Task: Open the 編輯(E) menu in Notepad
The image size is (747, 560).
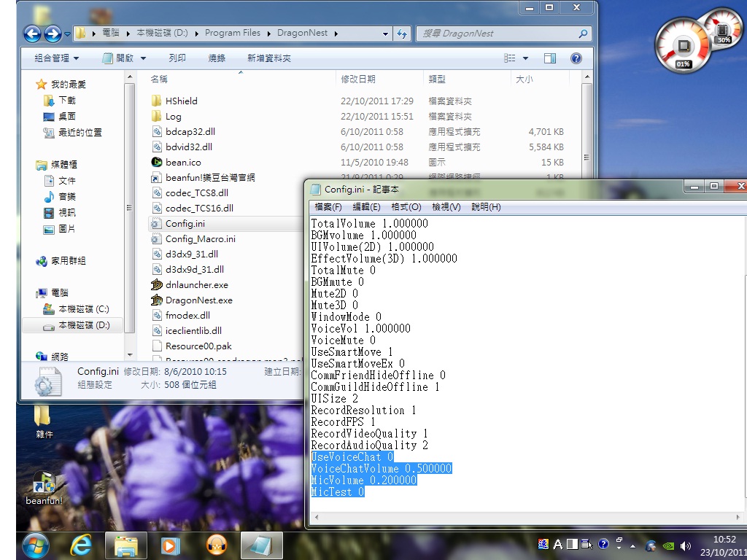Action: pos(366,206)
